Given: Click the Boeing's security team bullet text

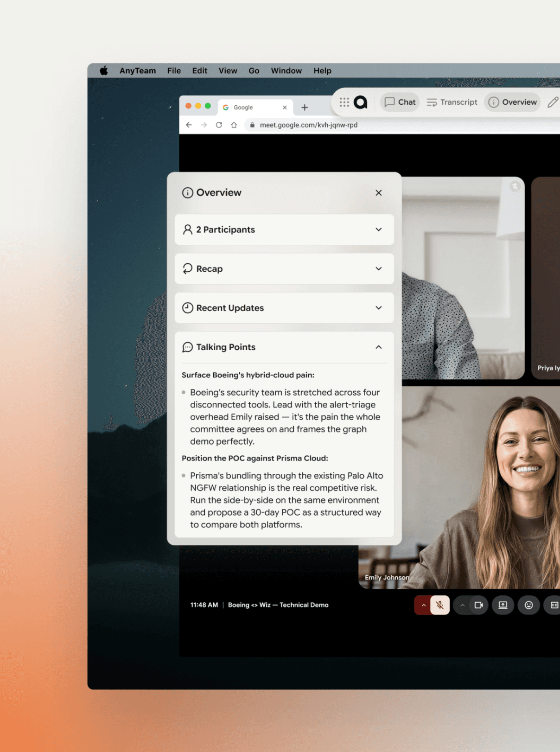Looking at the screenshot, I should 285,417.
